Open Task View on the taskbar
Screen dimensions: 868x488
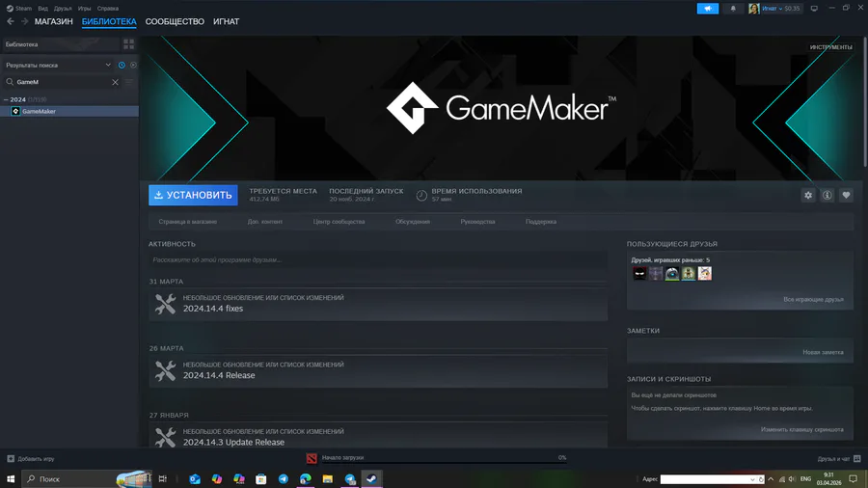(x=162, y=479)
